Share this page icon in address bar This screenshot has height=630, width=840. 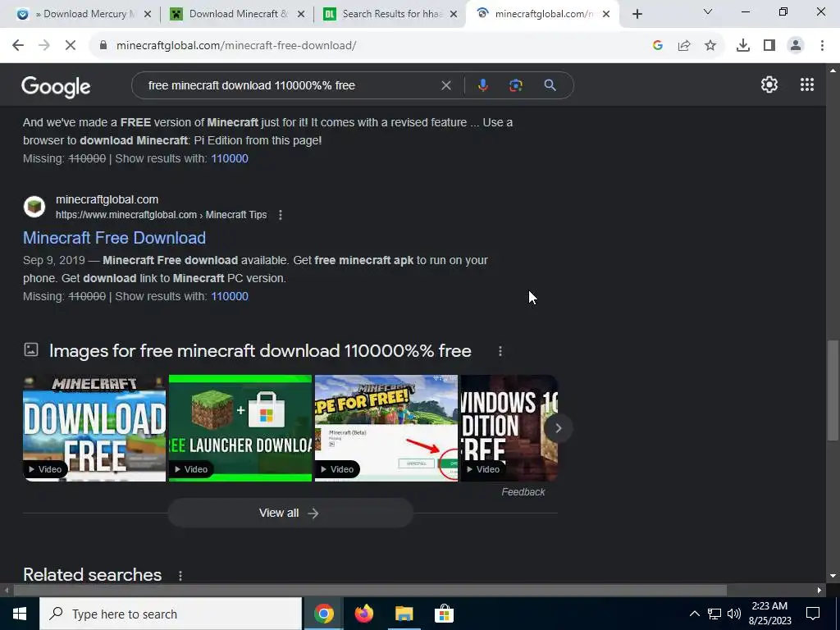click(x=684, y=46)
